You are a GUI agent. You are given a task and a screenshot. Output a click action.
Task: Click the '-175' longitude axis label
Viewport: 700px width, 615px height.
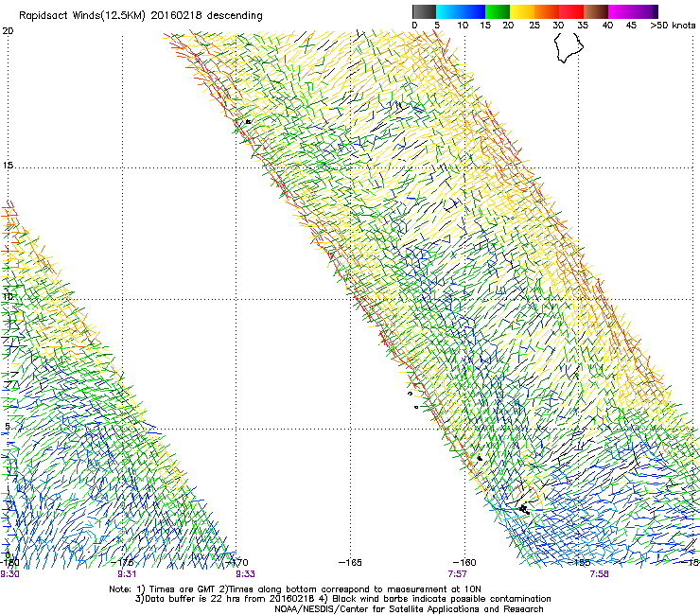pos(122,562)
